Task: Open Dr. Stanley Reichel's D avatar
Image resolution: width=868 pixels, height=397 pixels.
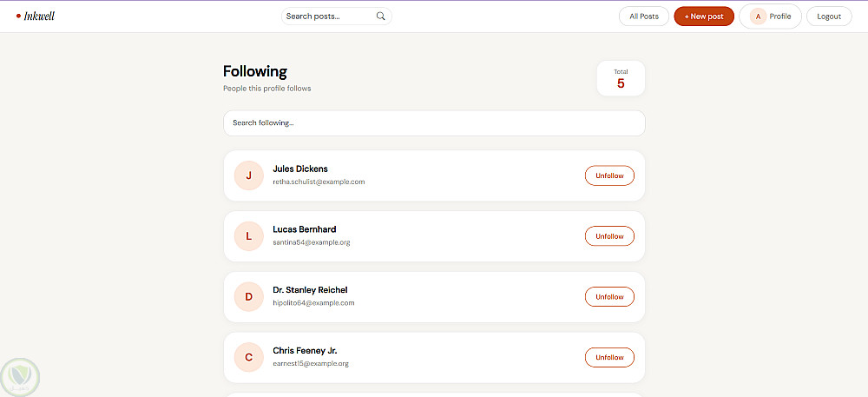Action: pyautogui.click(x=248, y=297)
